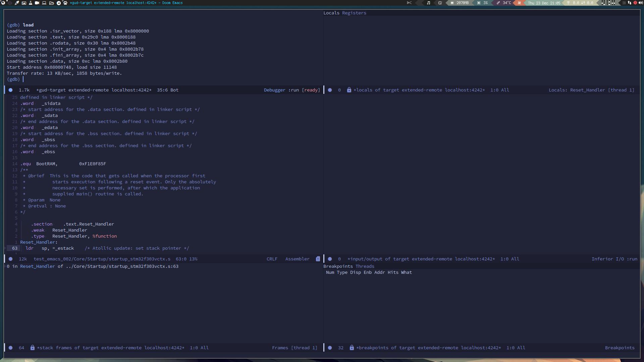644x362 pixels.
Task: Switch to the Locals tab
Action: tap(331, 13)
